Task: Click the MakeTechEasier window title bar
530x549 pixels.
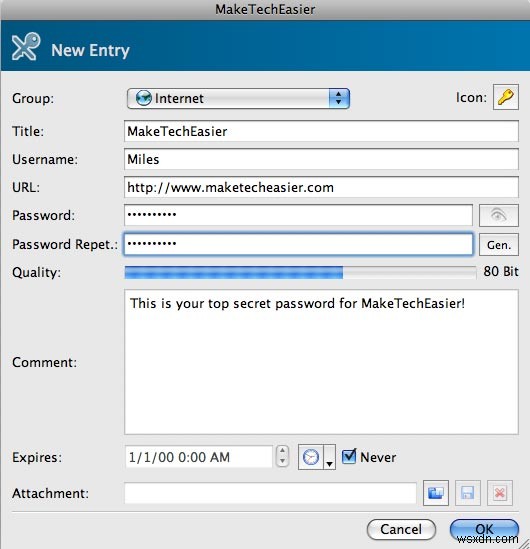Action: (x=265, y=9)
